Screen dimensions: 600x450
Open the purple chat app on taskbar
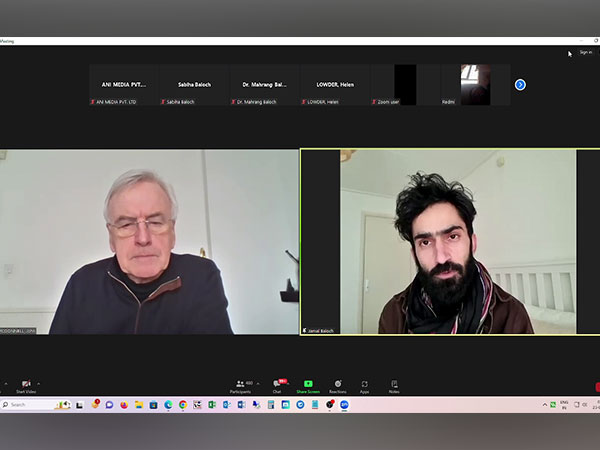click(x=109, y=405)
